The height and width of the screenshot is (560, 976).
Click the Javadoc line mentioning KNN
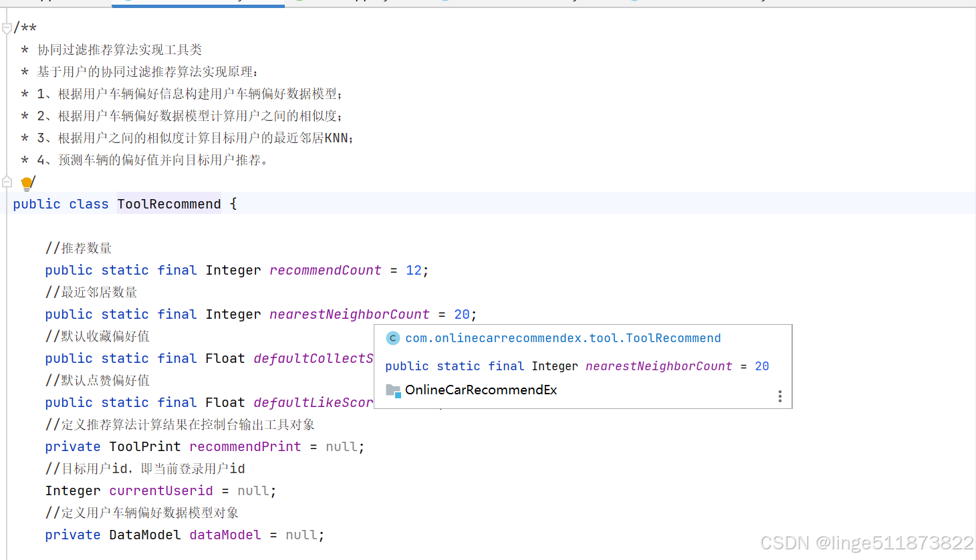pos(195,138)
